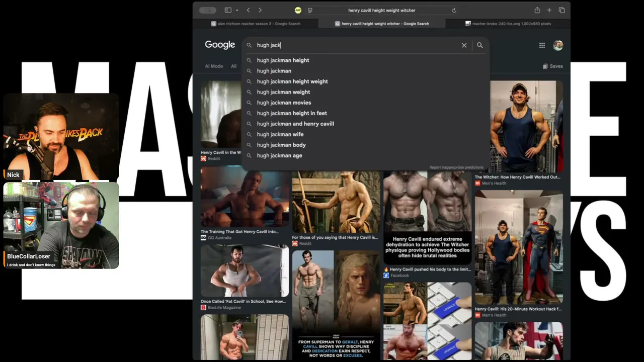
Task: Click the 'Once Called Fat Cavill in School' title
Action: (243, 302)
